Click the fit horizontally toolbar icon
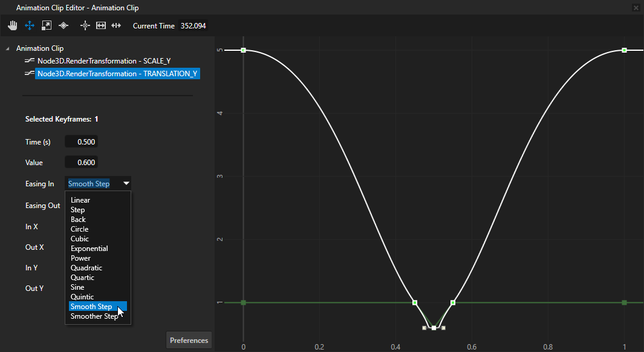The height and width of the screenshot is (352, 644). pyautogui.click(x=100, y=25)
